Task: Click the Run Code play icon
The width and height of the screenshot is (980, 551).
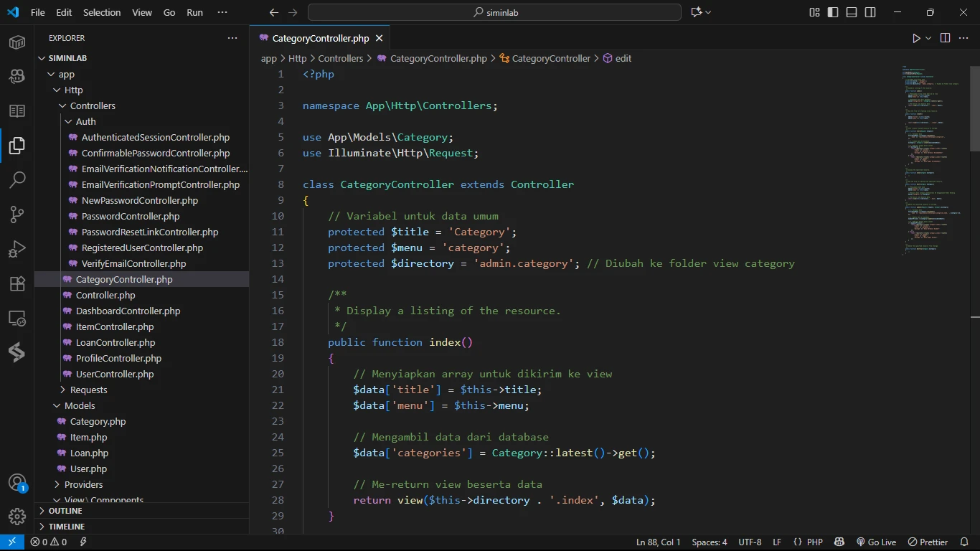Action: click(916, 38)
